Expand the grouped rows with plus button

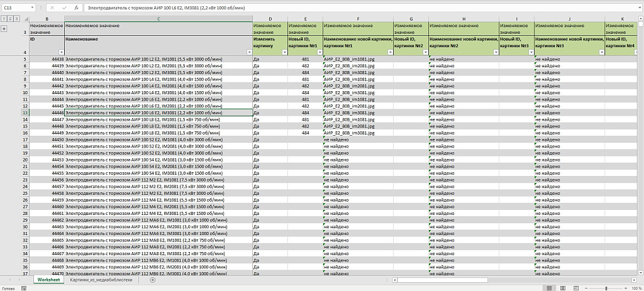point(4,29)
